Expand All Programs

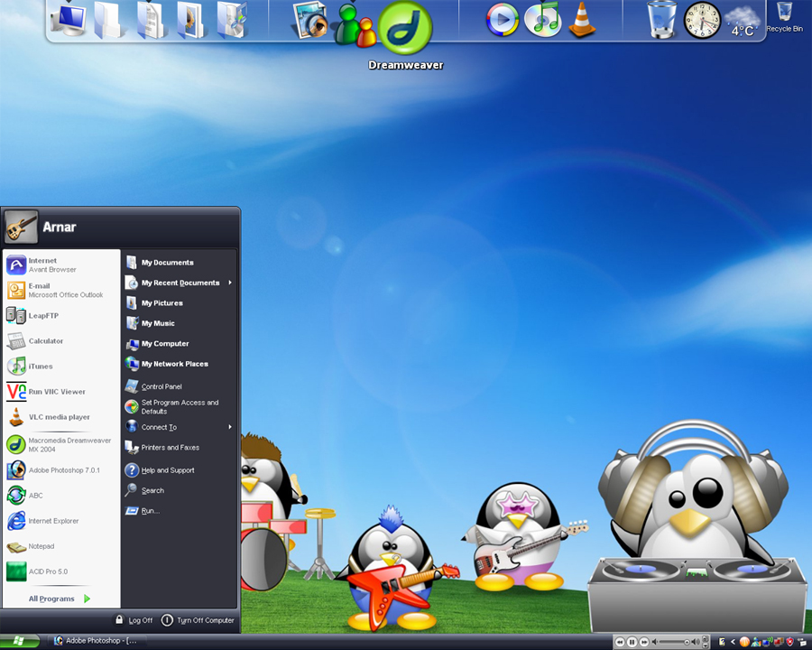(x=60, y=599)
